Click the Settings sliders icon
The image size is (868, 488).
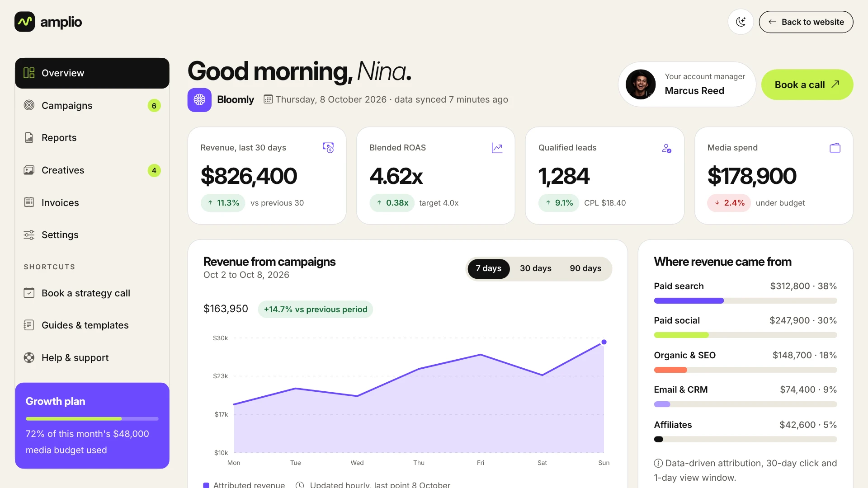(29, 235)
